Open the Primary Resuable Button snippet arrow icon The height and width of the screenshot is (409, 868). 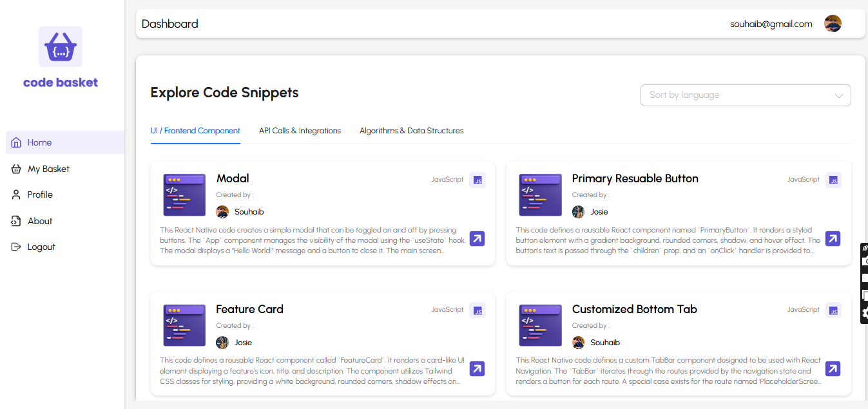[x=833, y=238]
